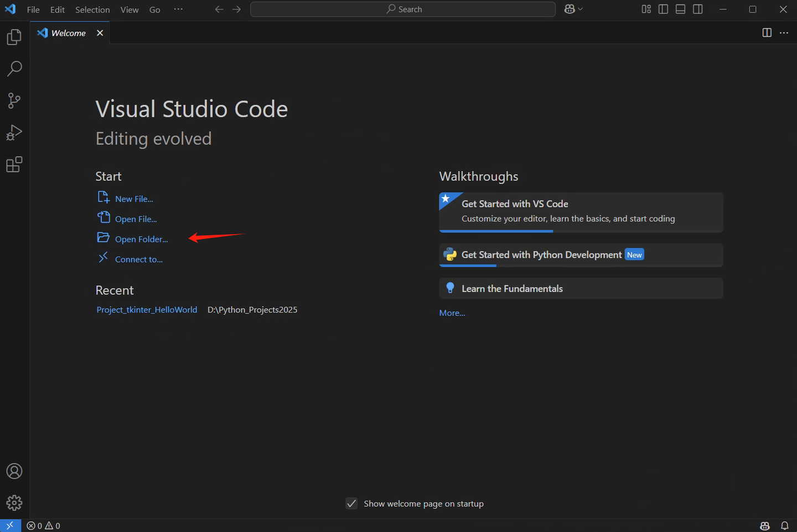This screenshot has width=797, height=532.
Task: Open Run and Debug view
Action: [14, 133]
